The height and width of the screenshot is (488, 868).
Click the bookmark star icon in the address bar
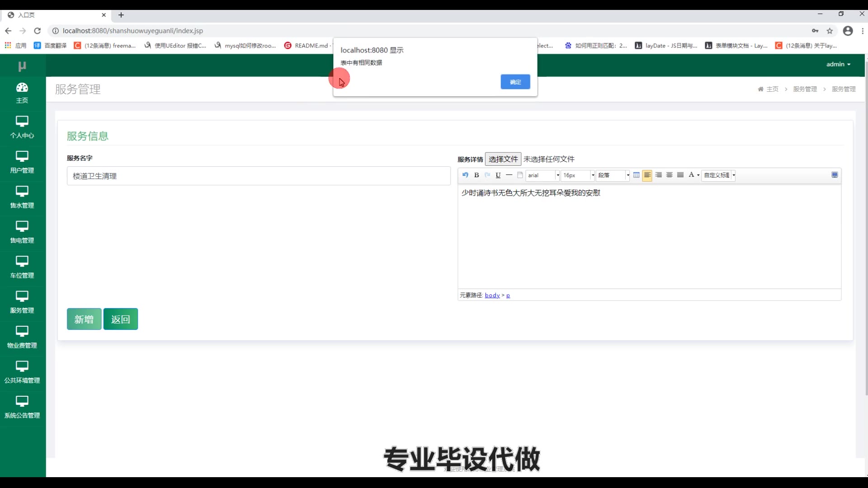point(830,31)
